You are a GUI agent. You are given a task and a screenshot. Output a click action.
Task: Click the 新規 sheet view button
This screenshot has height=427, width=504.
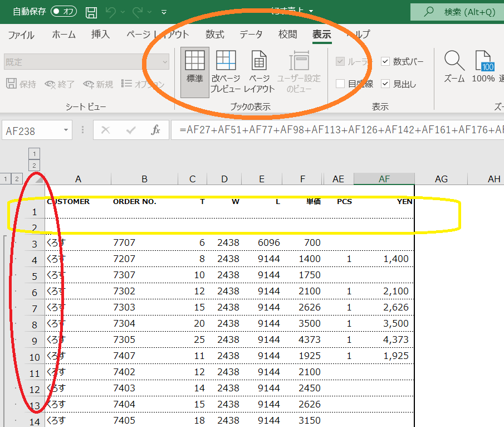pos(98,84)
